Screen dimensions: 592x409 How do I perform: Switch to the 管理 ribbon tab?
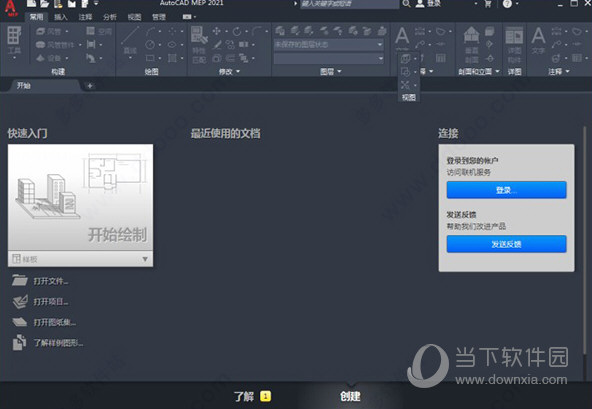(159, 17)
